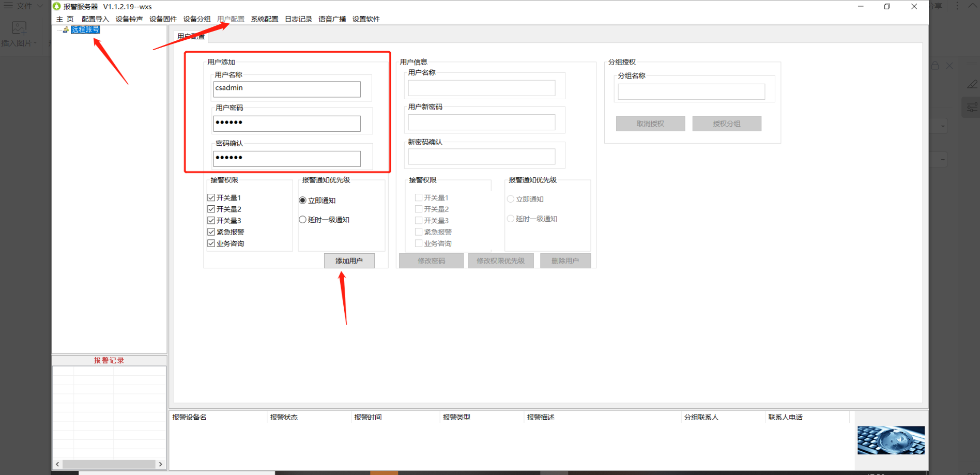Click the right scroll arrow in alarm record

point(161,464)
